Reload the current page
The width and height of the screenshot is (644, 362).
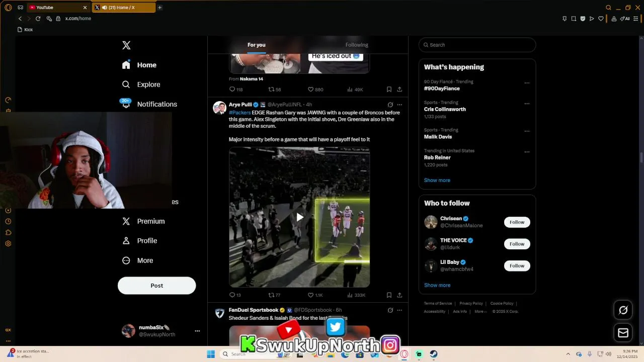tap(38, 19)
